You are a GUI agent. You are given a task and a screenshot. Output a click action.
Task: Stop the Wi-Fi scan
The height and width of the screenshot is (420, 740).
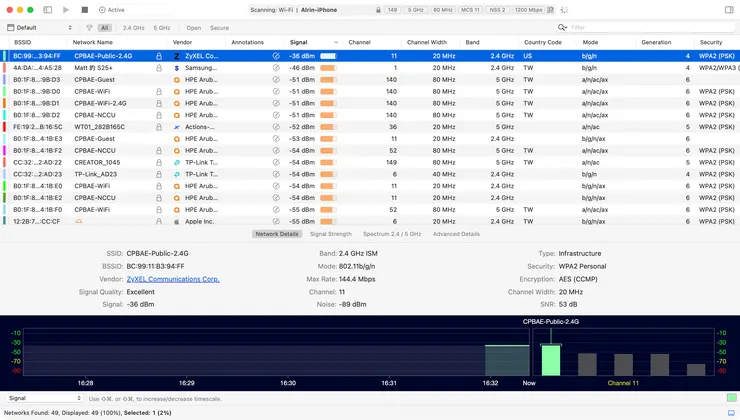coord(85,10)
